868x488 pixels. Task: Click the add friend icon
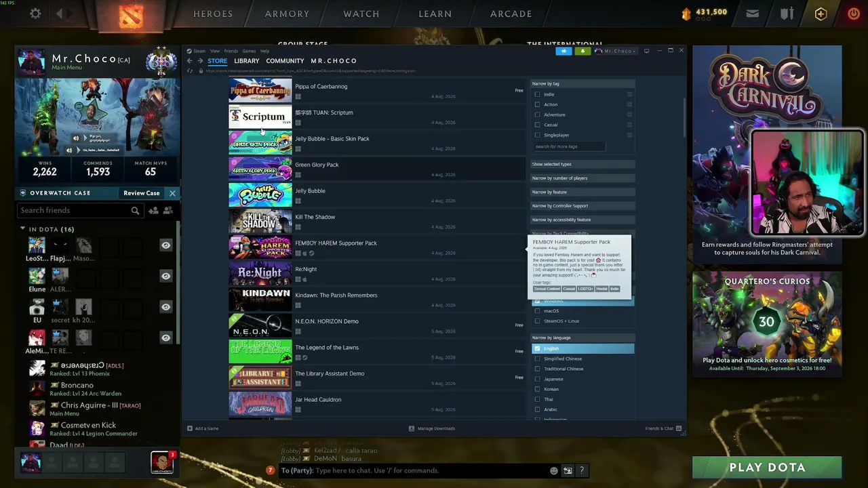tap(153, 211)
